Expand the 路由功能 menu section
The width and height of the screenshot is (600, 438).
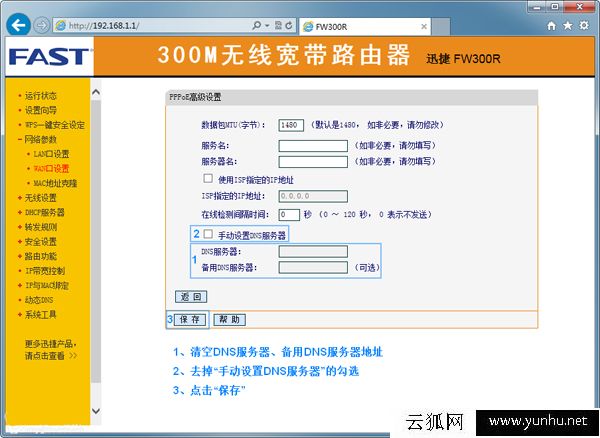click(41, 256)
